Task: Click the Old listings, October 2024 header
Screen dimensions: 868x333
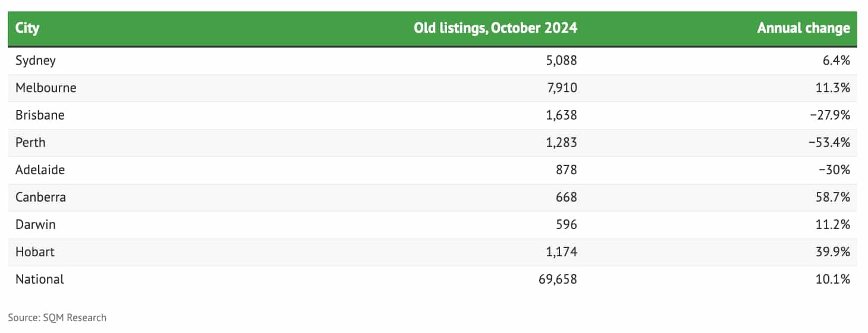Action: (495, 28)
